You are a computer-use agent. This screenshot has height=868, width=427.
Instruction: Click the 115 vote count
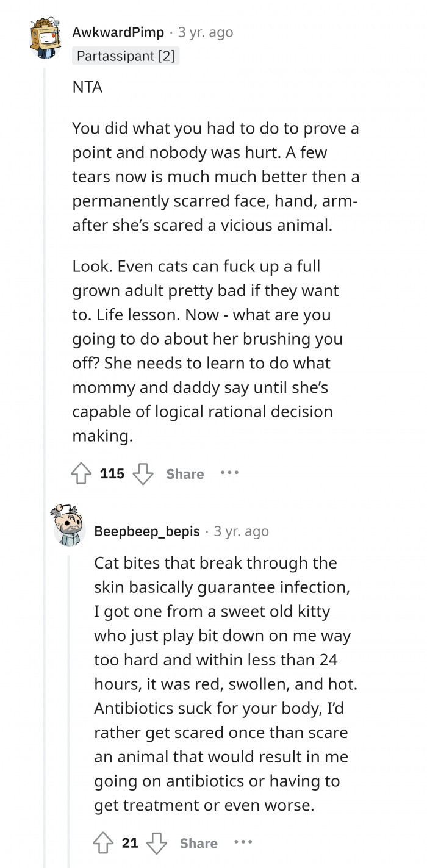pos(112,474)
